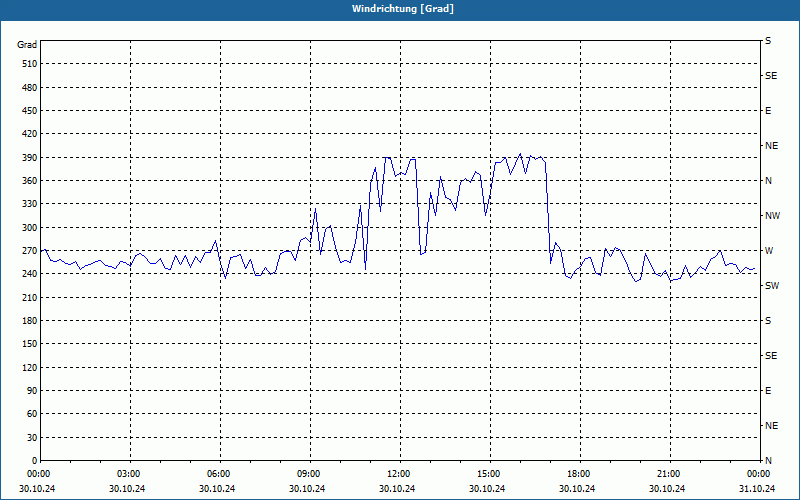The height and width of the screenshot is (500, 800).
Task: Select the 18:00 time label
Action: click(x=578, y=474)
